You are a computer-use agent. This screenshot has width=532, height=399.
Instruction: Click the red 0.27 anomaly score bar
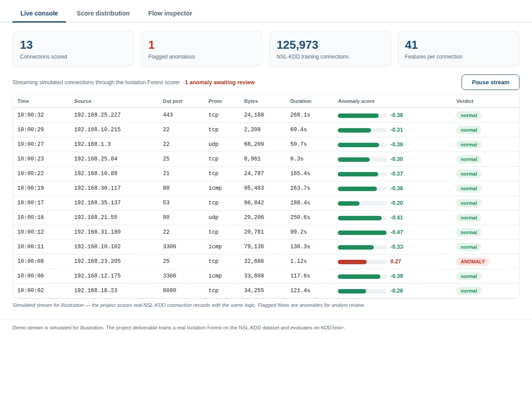point(362,262)
